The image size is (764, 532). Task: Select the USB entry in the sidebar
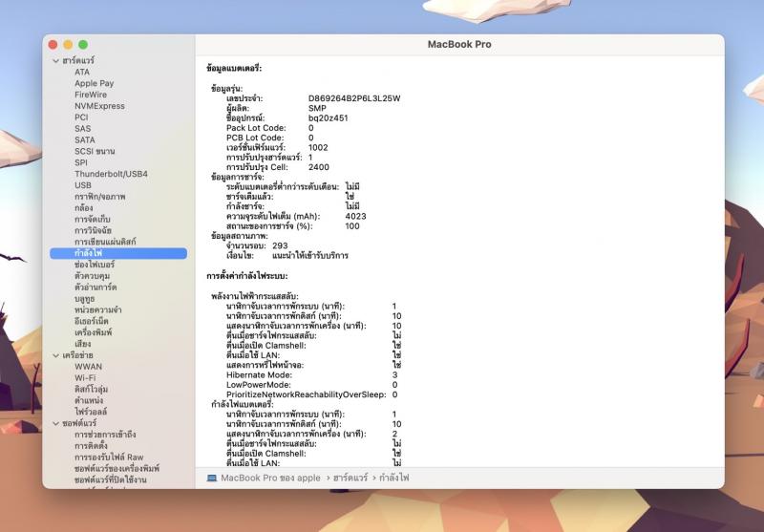(83, 185)
